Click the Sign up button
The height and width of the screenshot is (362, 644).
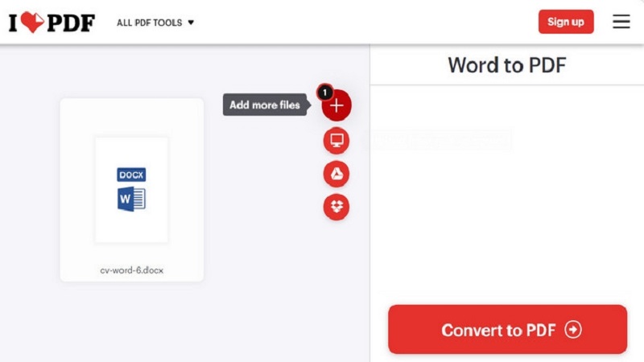coord(566,22)
